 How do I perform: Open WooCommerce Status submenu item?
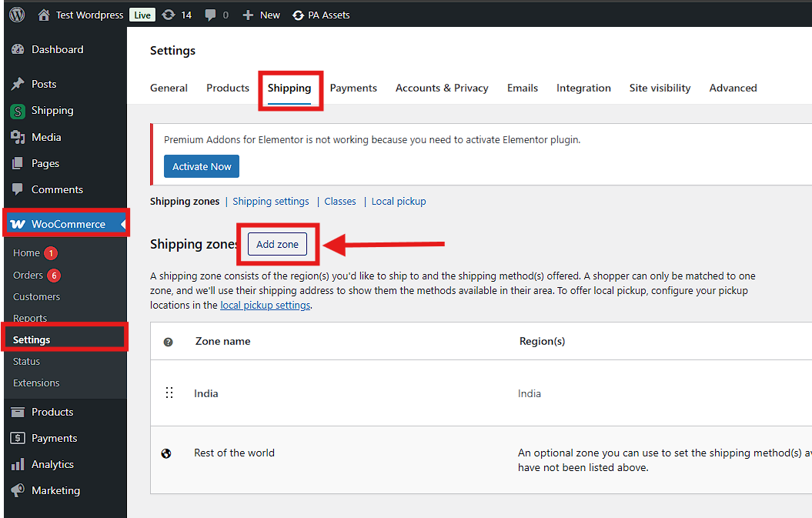click(x=26, y=362)
